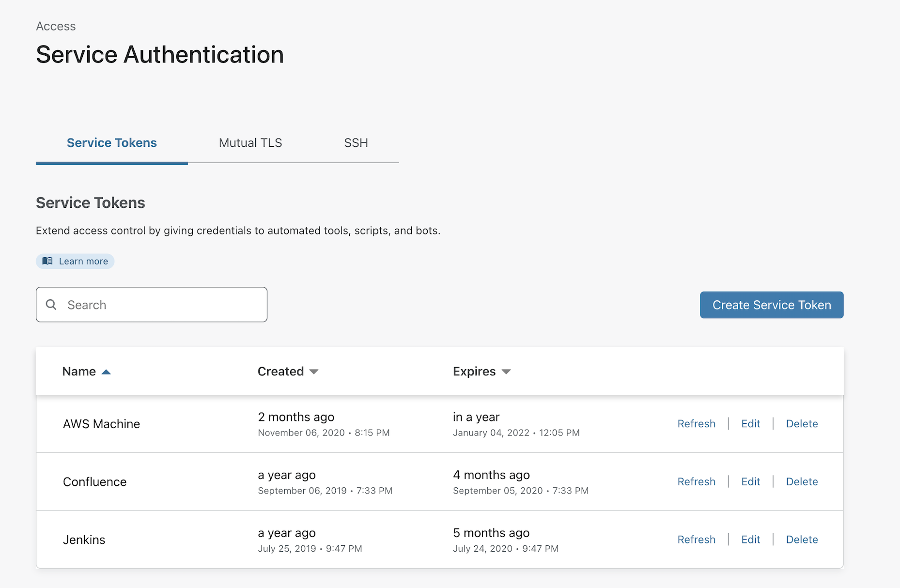Expand sorting options on the Name header
900x588 pixels.
pos(106,371)
